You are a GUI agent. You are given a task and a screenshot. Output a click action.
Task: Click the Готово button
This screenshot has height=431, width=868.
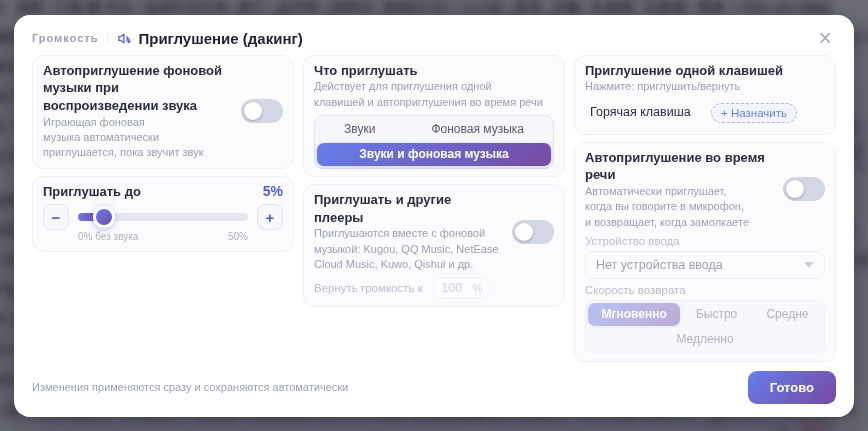792,388
